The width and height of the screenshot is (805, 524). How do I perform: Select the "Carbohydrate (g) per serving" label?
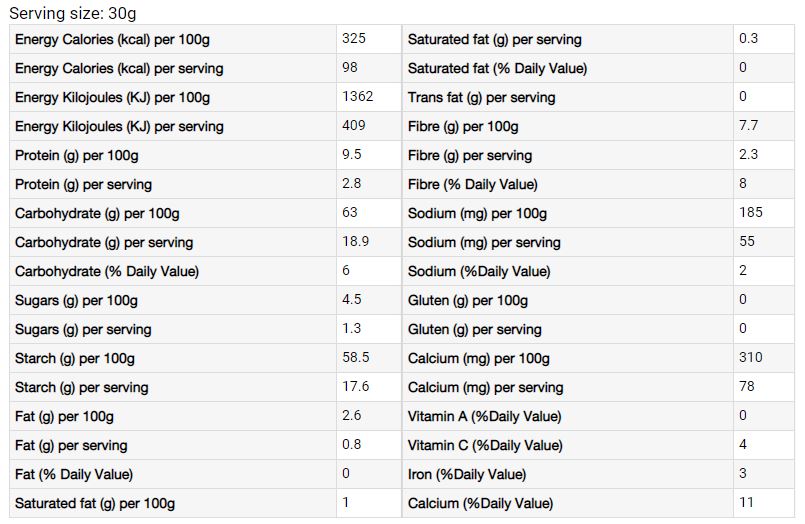(x=104, y=243)
